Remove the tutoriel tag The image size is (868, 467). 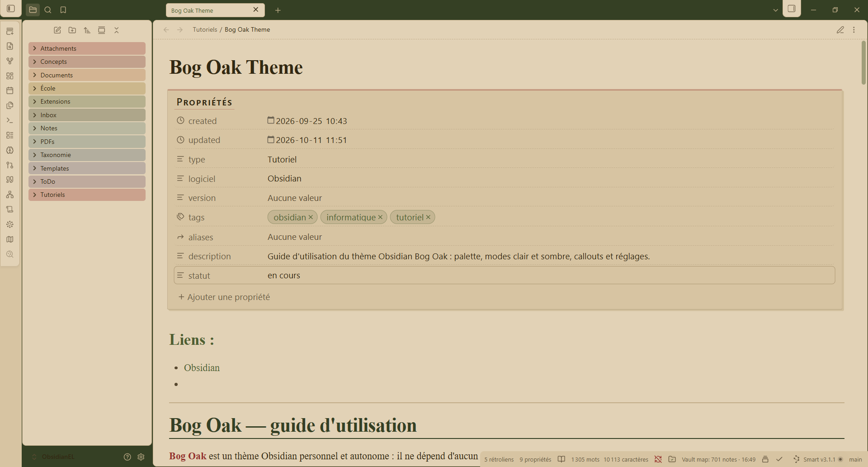pyautogui.click(x=428, y=217)
